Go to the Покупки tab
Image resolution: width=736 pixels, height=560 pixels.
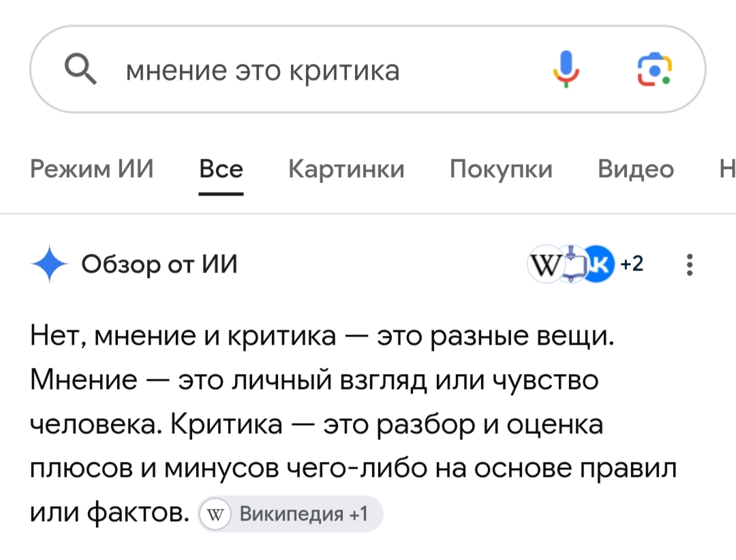click(x=502, y=169)
